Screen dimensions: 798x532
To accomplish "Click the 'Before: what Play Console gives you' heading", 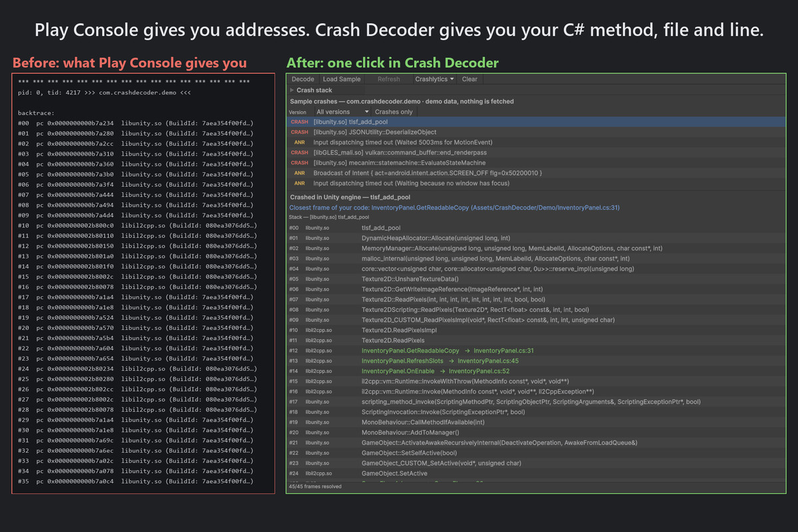I will 130,63.
